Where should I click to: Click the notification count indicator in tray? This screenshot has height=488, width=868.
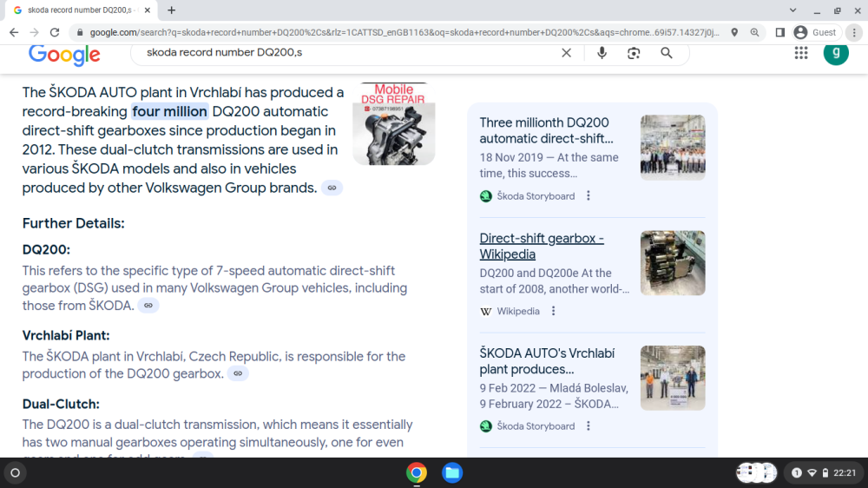coord(797,472)
